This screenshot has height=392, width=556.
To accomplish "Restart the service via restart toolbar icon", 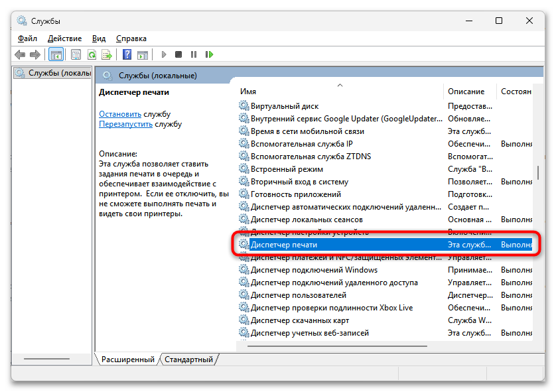I will pos(210,54).
